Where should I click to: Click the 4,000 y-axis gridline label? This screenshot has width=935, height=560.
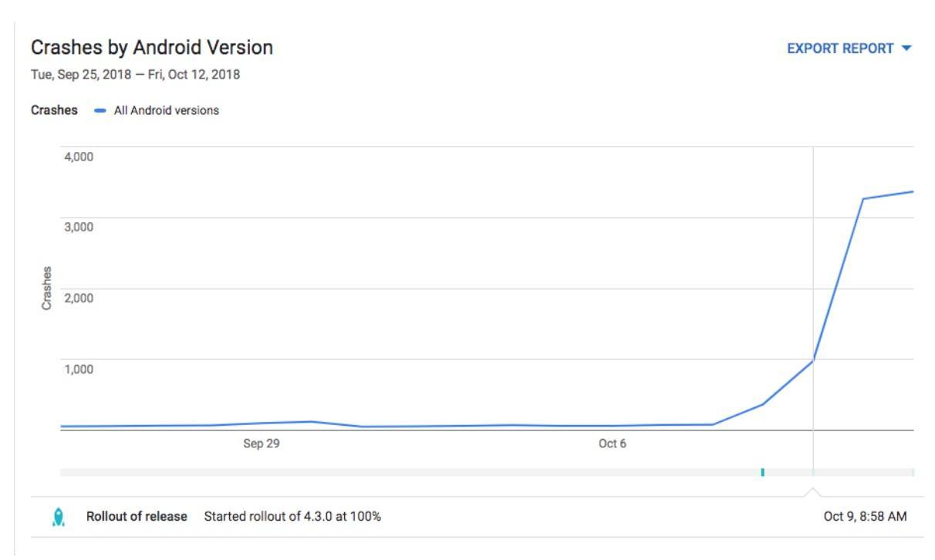click(79, 157)
